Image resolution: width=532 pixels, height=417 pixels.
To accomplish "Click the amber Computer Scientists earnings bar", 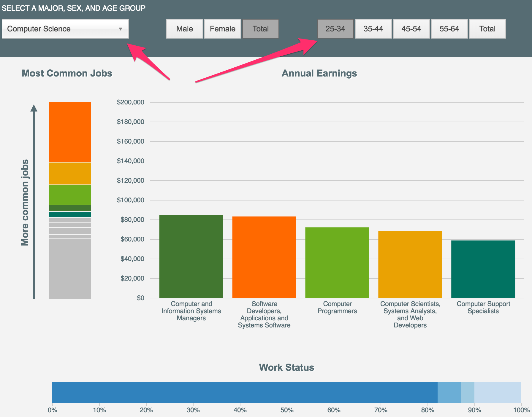I will (410, 265).
